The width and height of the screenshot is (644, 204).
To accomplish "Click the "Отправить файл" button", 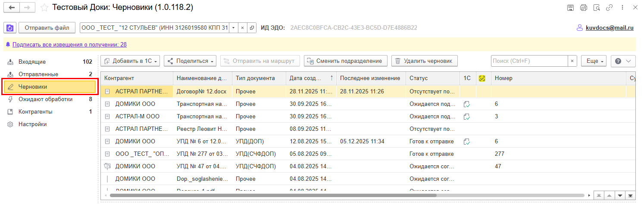I will [47, 28].
